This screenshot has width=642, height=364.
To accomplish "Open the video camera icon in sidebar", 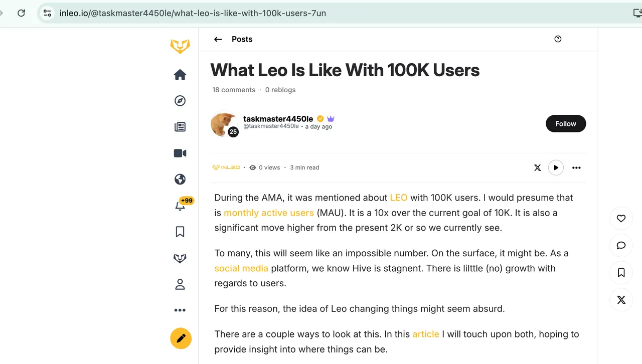I will coord(180,153).
